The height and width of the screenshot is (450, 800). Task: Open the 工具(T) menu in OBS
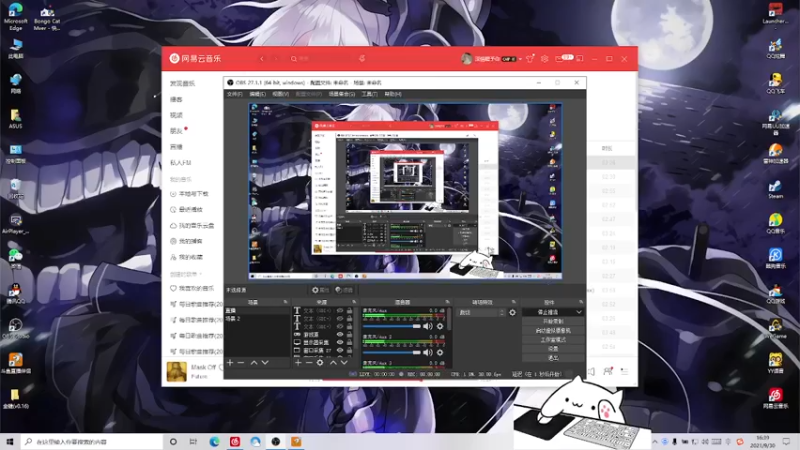tap(369, 94)
